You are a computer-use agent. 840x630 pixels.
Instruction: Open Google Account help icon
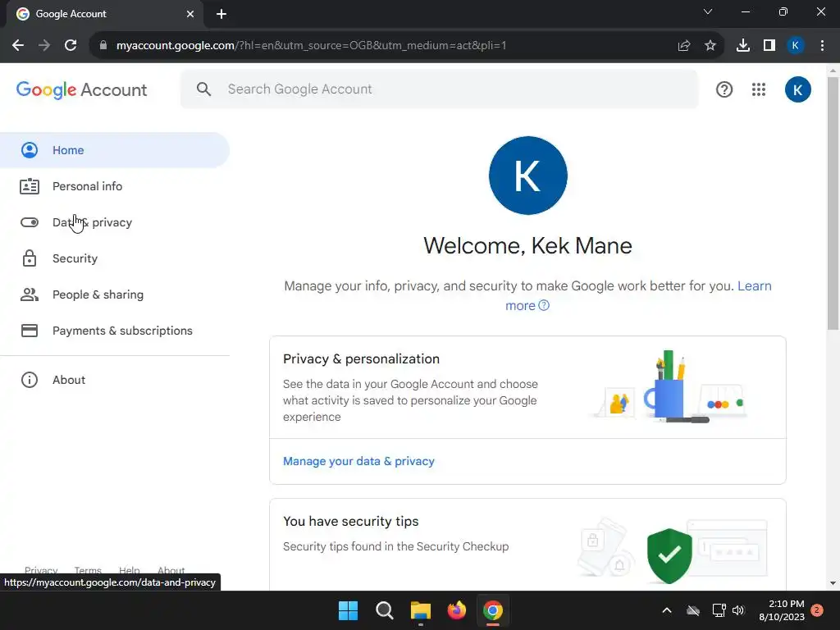[724, 89]
